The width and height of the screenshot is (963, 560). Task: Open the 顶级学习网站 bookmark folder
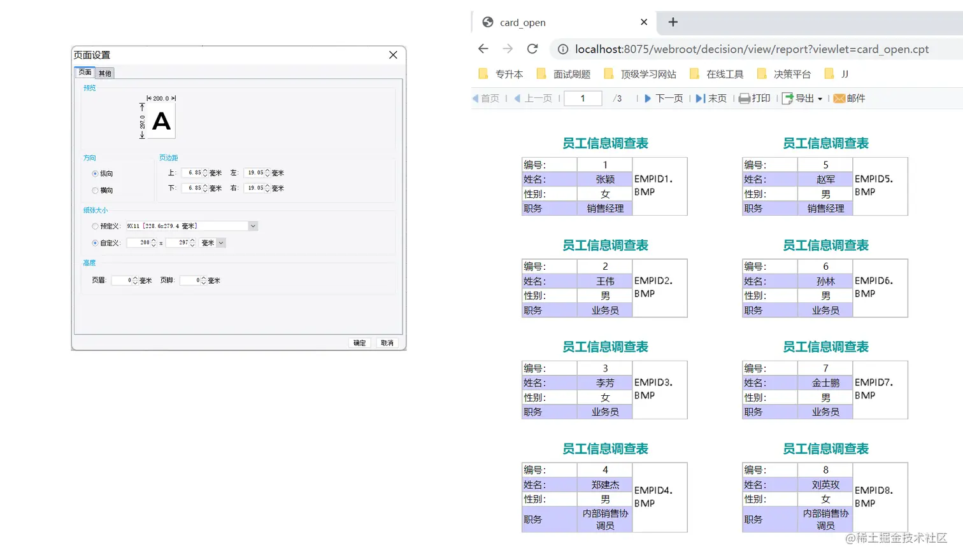click(640, 74)
